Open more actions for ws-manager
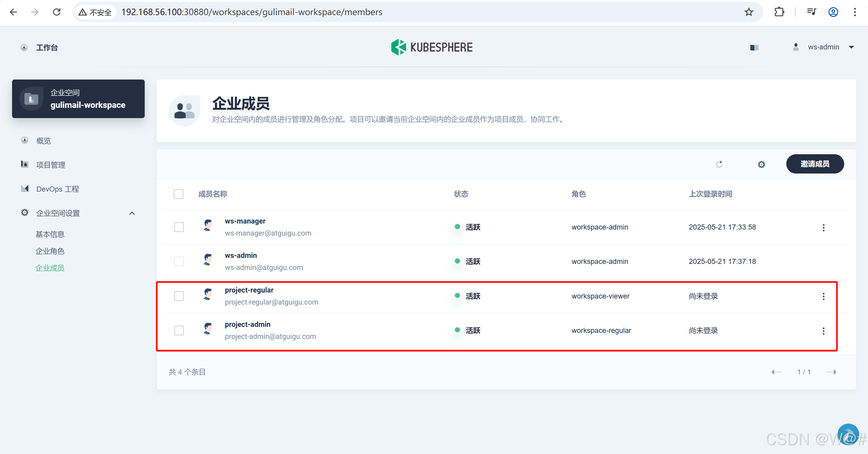This screenshot has height=454, width=868. point(823,228)
